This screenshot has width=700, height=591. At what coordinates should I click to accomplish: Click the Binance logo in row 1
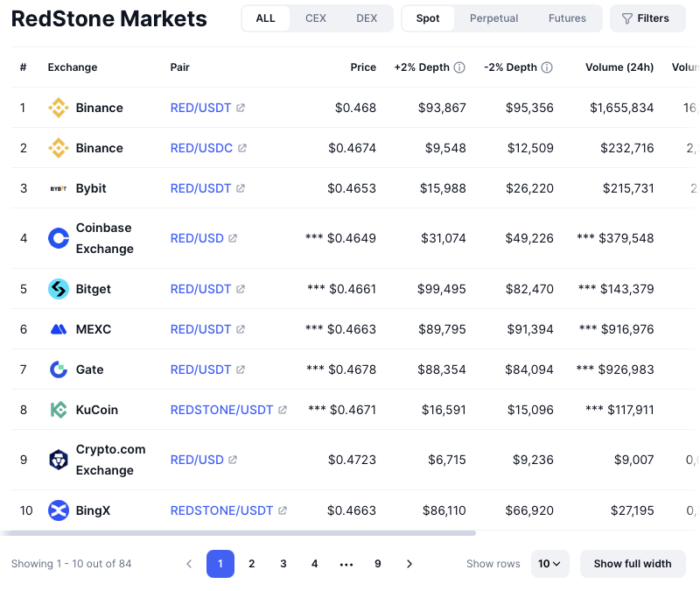tap(59, 108)
